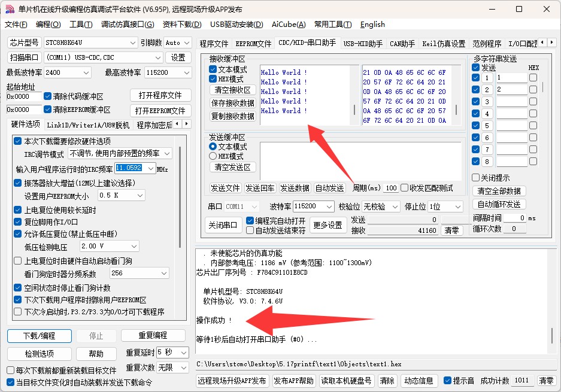This screenshot has height=392, width=561.
Task: Click the 检测选项 button
Action: [40, 354]
